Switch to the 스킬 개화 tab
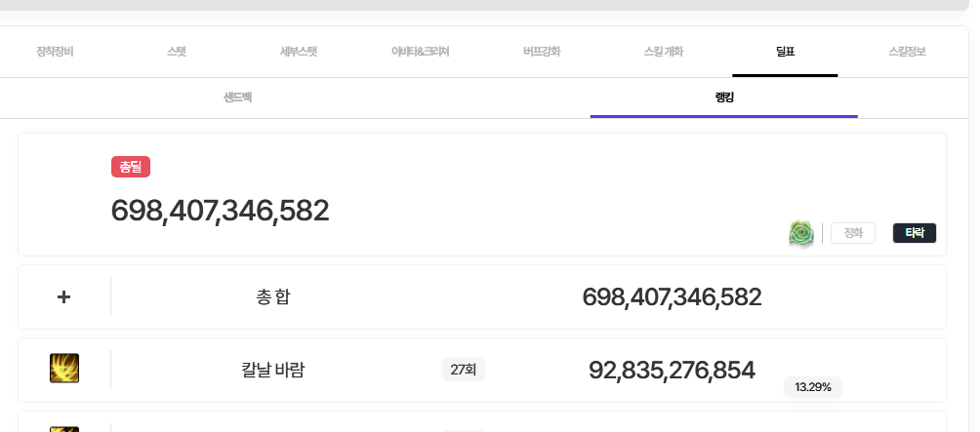The width and height of the screenshot is (980, 432). [664, 51]
